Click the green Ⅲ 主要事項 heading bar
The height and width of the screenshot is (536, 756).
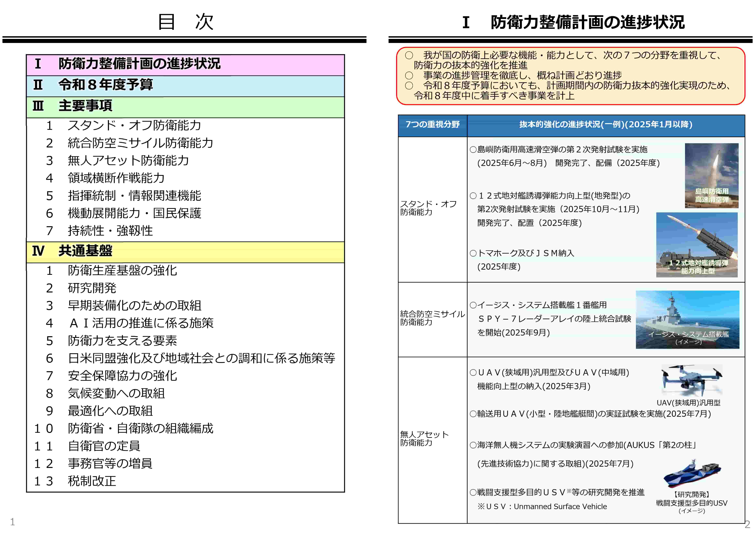pos(85,106)
